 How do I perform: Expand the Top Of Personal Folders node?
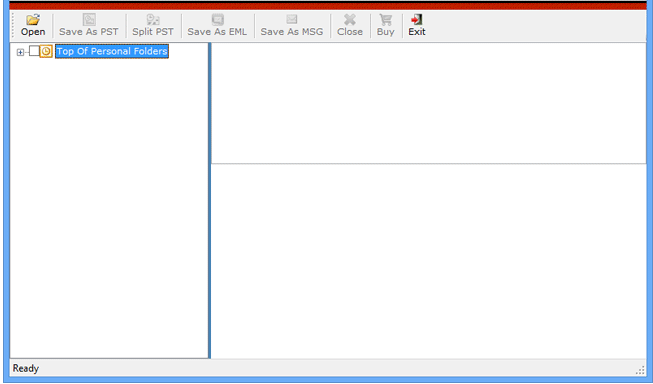[20, 52]
